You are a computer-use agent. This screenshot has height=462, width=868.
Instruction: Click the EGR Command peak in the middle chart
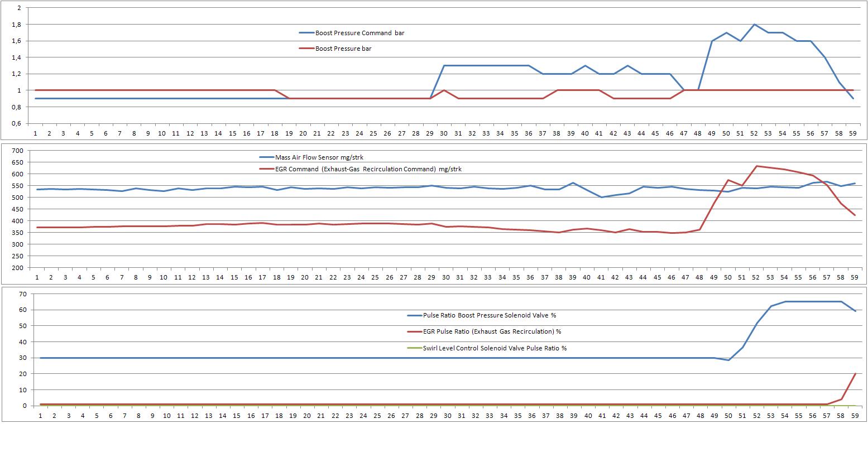tap(757, 166)
